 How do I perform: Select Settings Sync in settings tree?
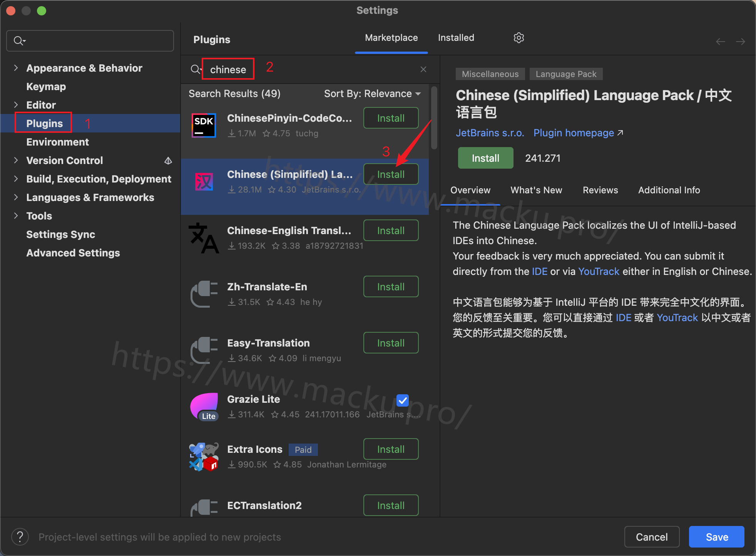60,234
